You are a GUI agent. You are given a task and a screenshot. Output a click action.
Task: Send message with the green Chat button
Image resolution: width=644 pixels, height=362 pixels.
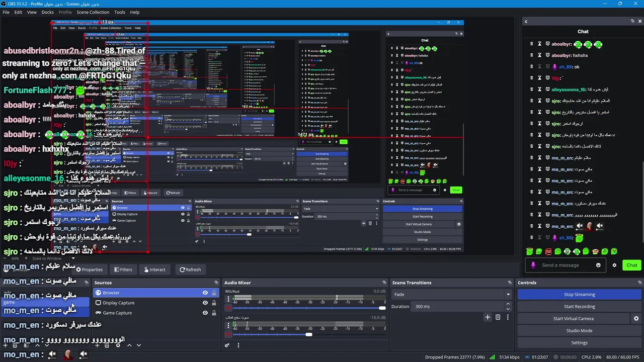(632, 265)
